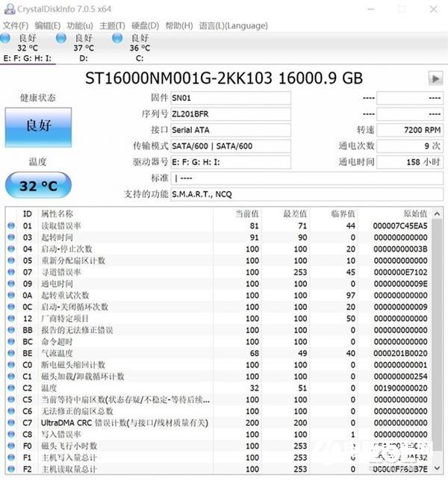
Task: Click the status dot for attribute 0A
Action: point(11,295)
